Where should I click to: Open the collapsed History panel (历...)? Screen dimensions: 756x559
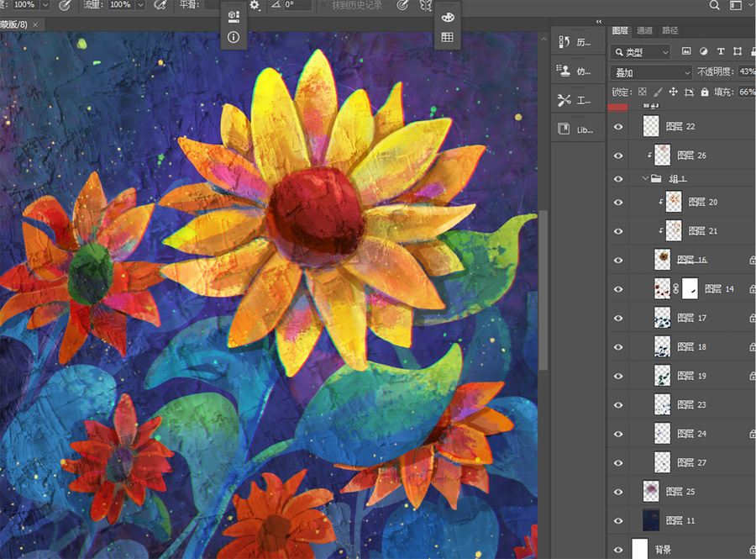coord(578,42)
